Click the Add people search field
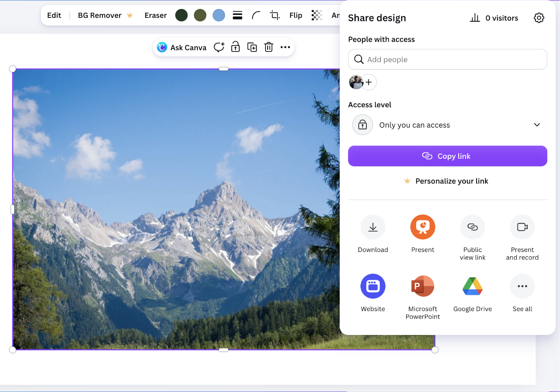 pyautogui.click(x=448, y=60)
